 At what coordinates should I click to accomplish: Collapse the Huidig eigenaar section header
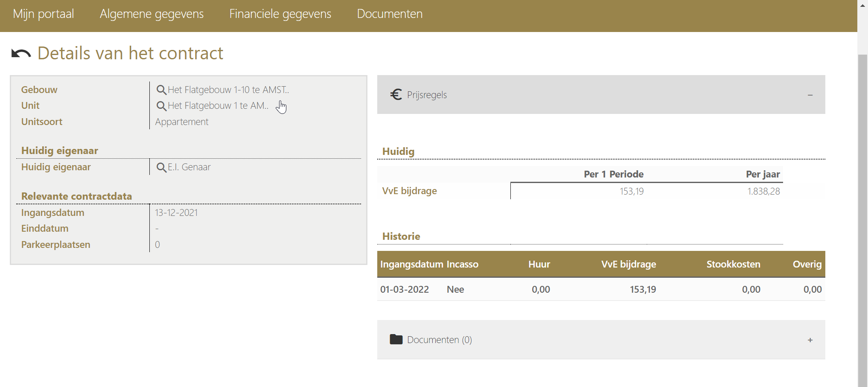[x=59, y=151]
